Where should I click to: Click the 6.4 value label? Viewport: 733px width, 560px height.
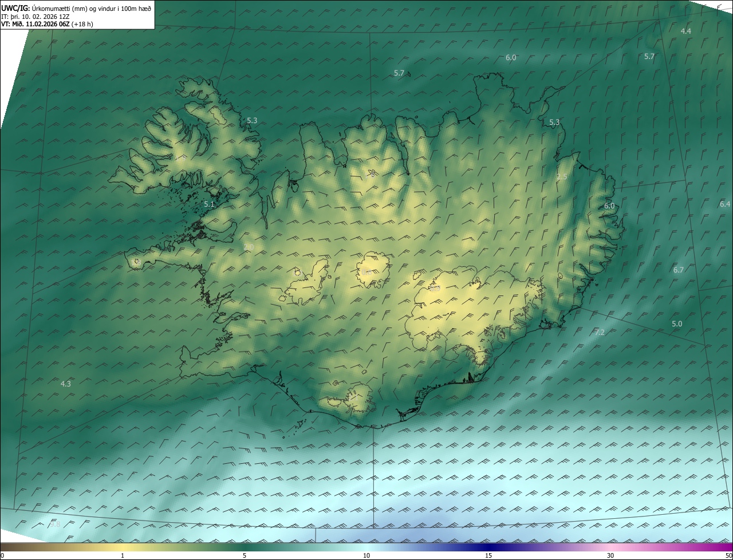pos(725,204)
